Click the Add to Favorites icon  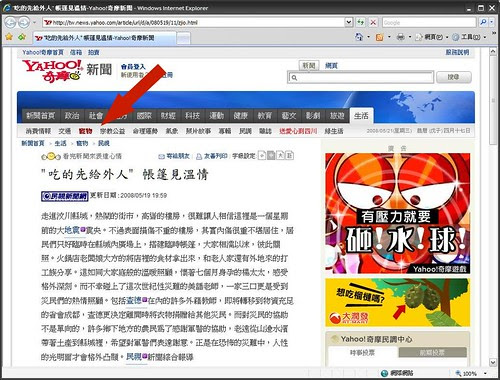(x=22, y=37)
